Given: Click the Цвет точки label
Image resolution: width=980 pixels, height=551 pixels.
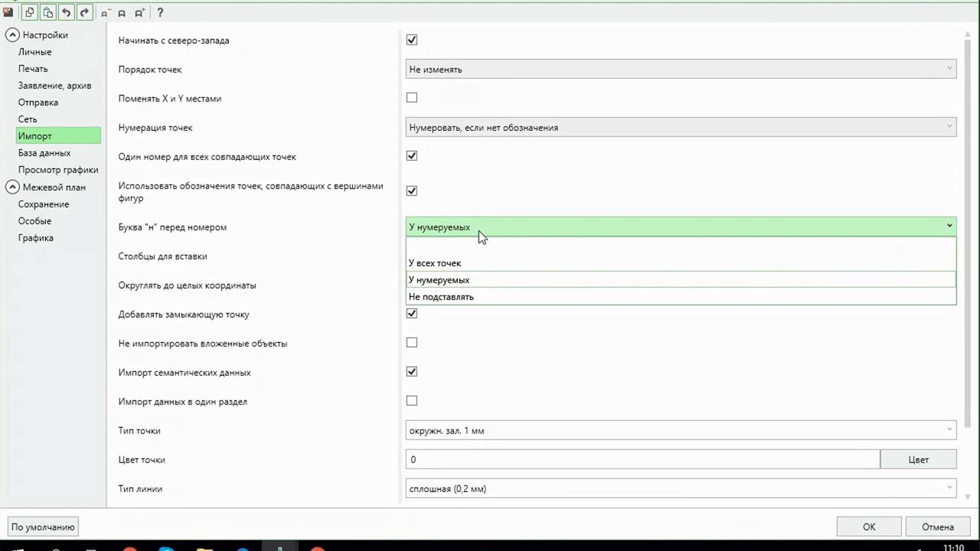Looking at the screenshot, I should click(142, 460).
